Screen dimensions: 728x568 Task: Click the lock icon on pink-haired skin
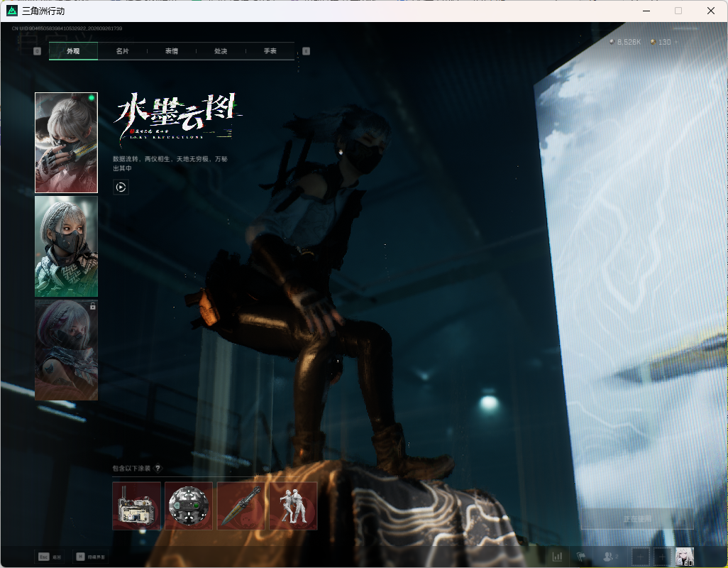[92, 306]
